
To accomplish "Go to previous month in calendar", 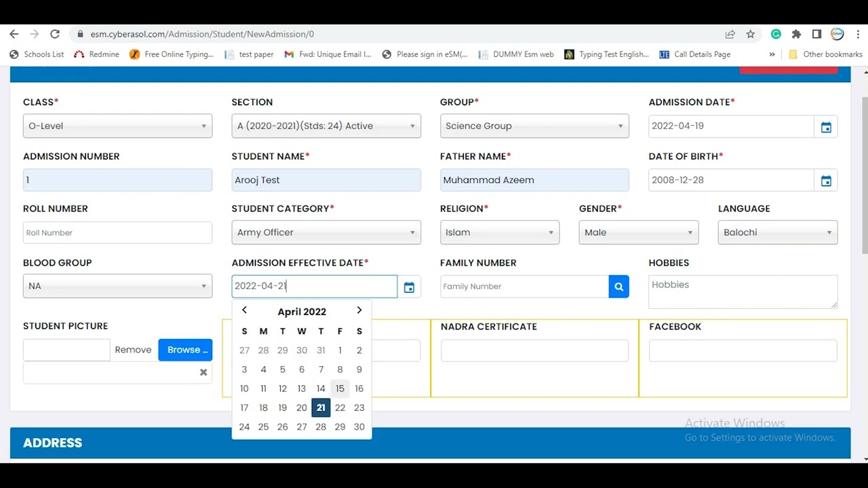I will (244, 310).
